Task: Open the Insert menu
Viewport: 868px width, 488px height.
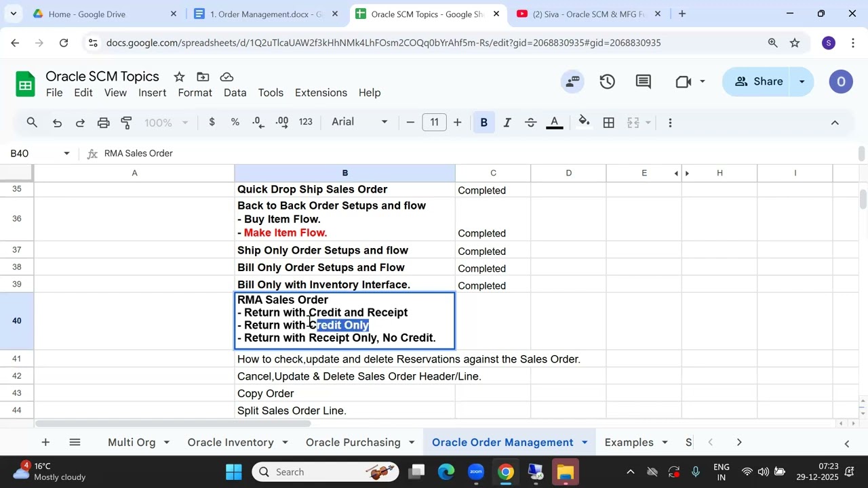Action: tap(153, 93)
